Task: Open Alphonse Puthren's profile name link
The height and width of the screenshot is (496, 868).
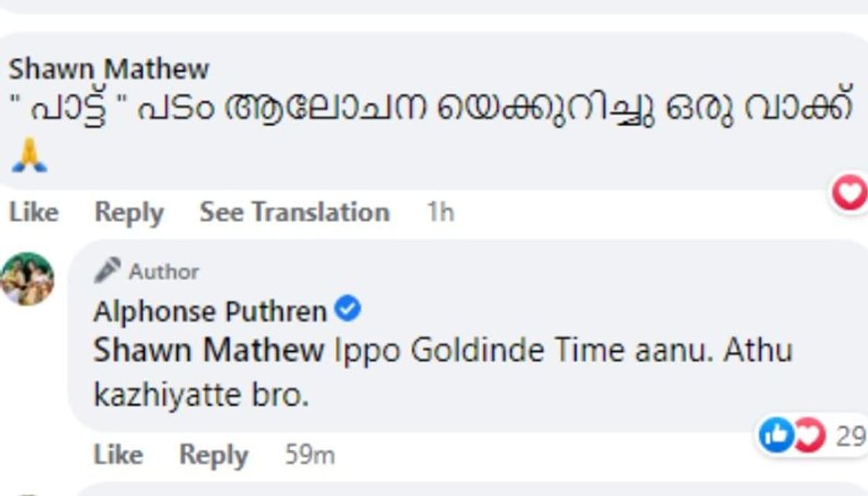Action: pos(210,311)
